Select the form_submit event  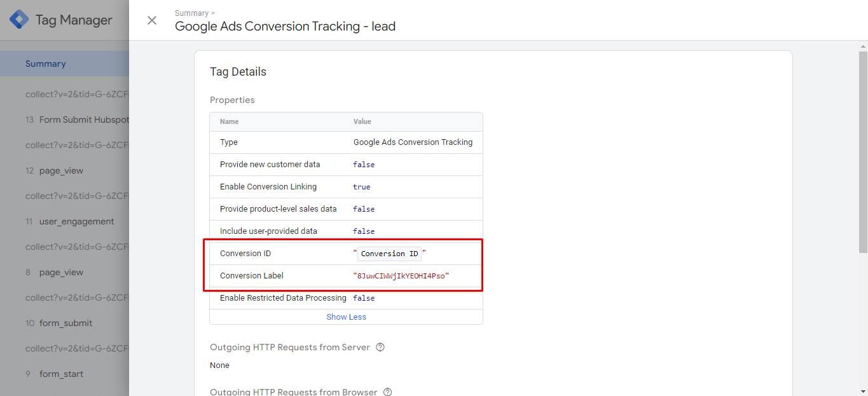[x=65, y=323]
